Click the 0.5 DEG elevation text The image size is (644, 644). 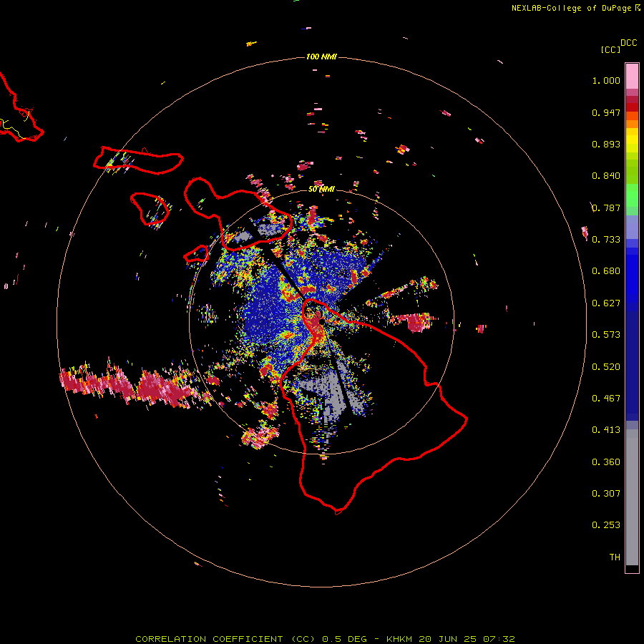pyautogui.click(x=345, y=639)
